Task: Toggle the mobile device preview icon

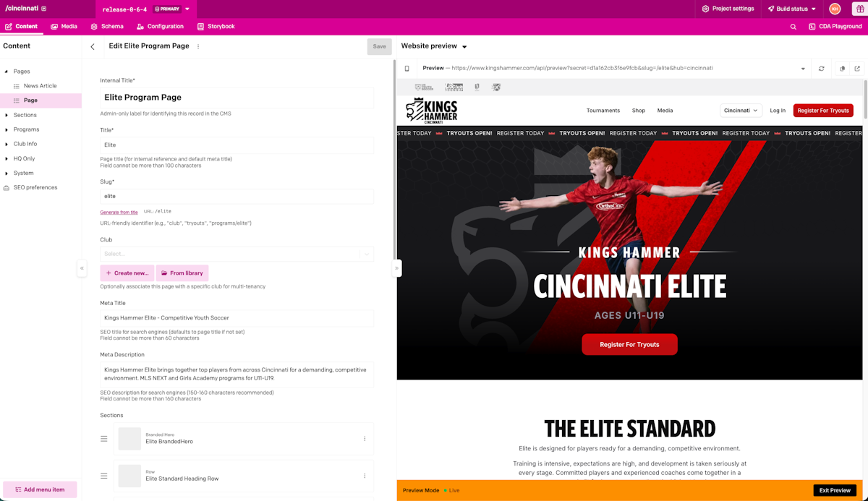Action: (x=407, y=69)
